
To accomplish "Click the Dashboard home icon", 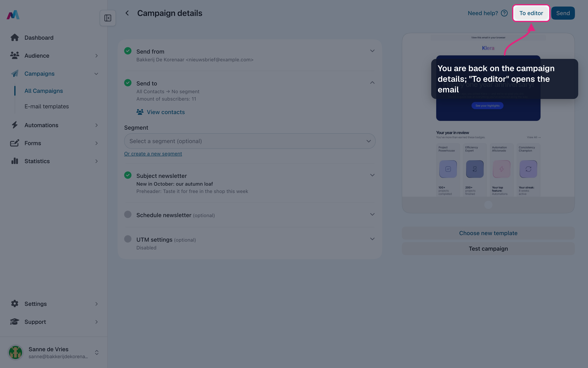I will pos(14,37).
